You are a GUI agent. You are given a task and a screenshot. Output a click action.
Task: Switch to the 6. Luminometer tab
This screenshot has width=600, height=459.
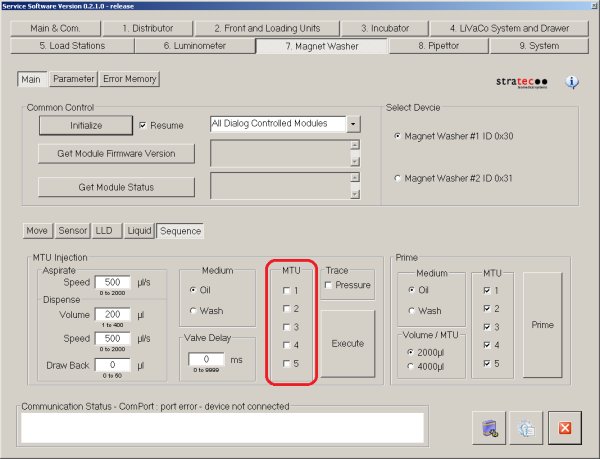194,45
